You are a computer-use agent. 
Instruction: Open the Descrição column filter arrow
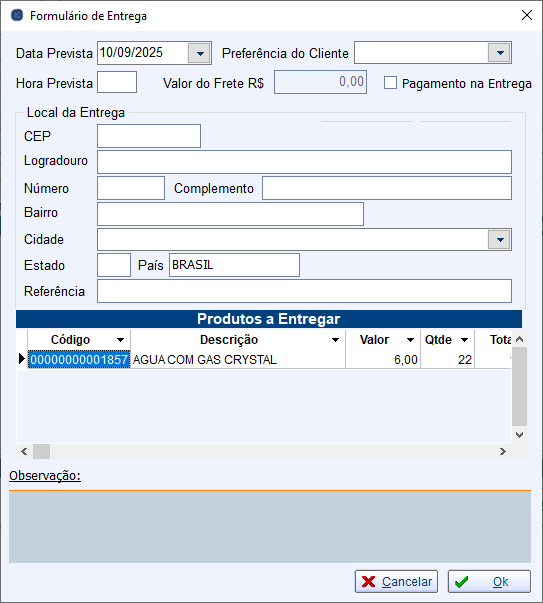pyautogui.click(x=335, y=340)
